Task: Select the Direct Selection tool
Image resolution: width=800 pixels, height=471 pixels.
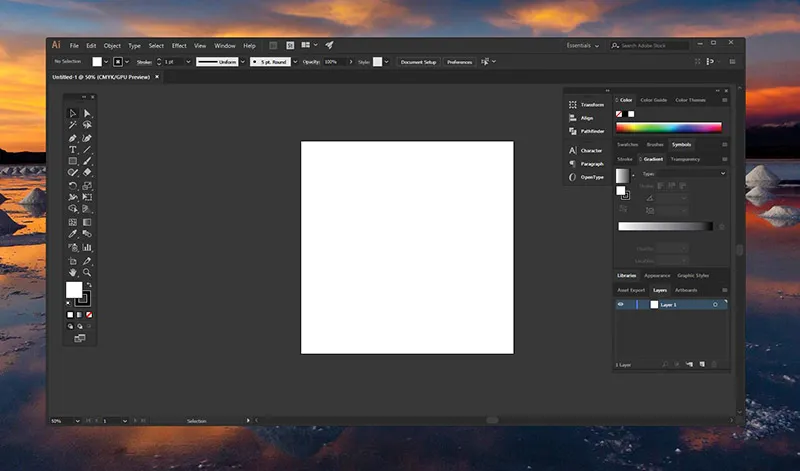Action: pos(87,113)
